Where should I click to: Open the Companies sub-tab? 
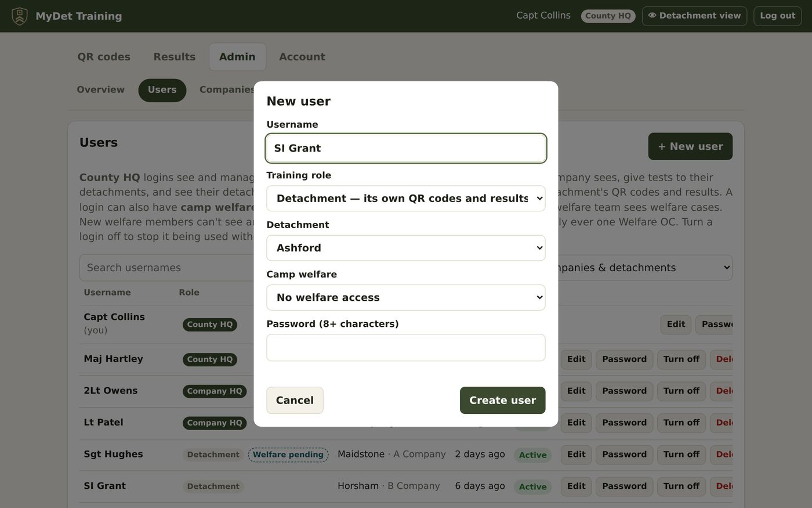pos(227,90)
